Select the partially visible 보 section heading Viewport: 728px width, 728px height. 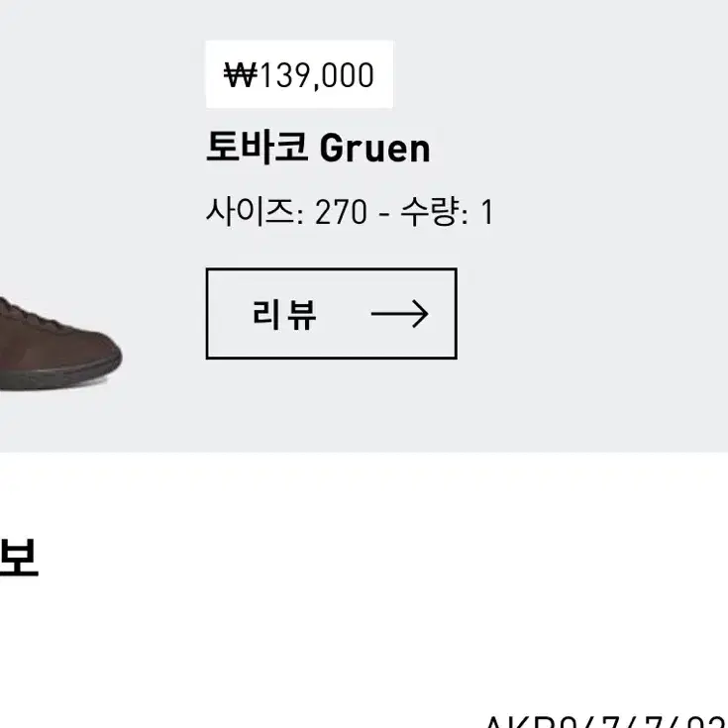tap(19, 558)
